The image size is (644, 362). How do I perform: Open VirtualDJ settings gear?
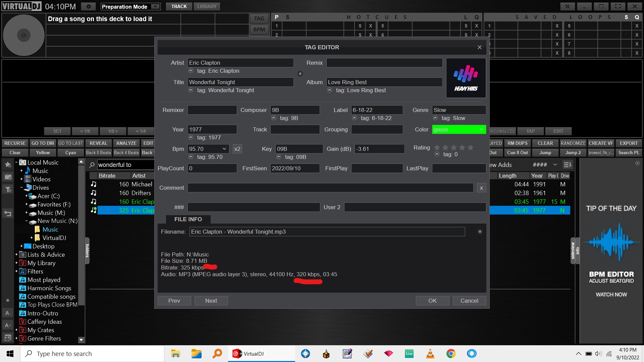pos(89,6)
